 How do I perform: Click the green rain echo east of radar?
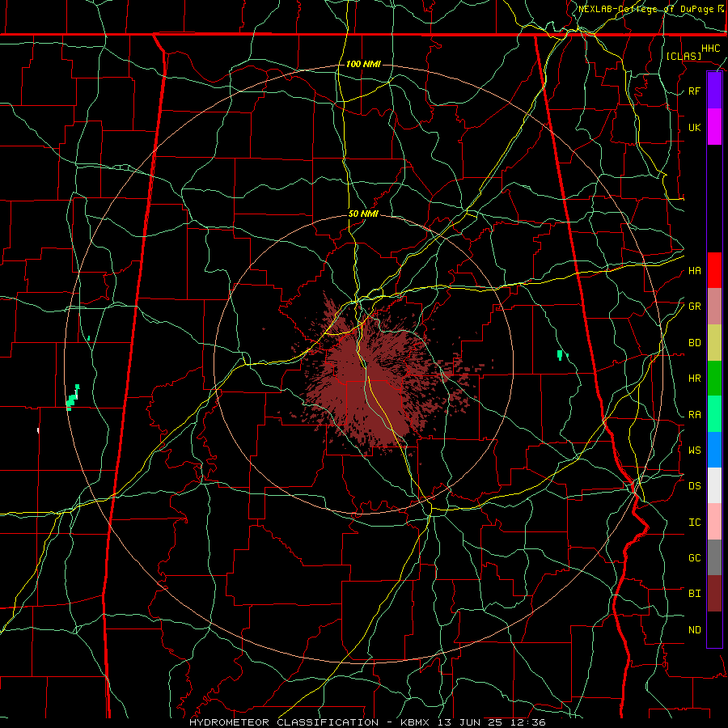pos(561,355)
